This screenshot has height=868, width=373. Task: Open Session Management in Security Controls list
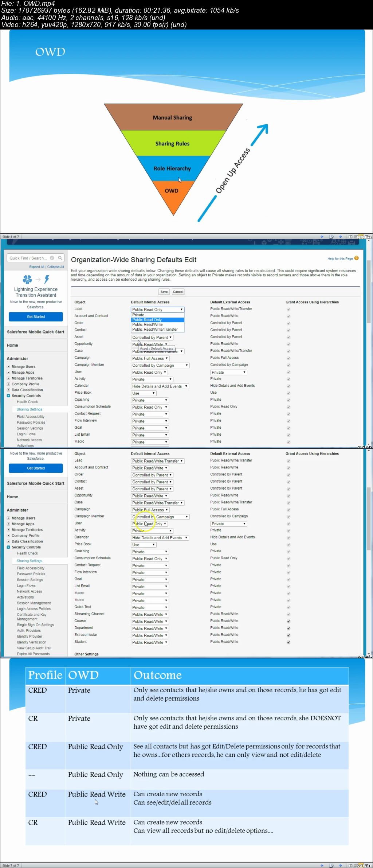[34, 603]
